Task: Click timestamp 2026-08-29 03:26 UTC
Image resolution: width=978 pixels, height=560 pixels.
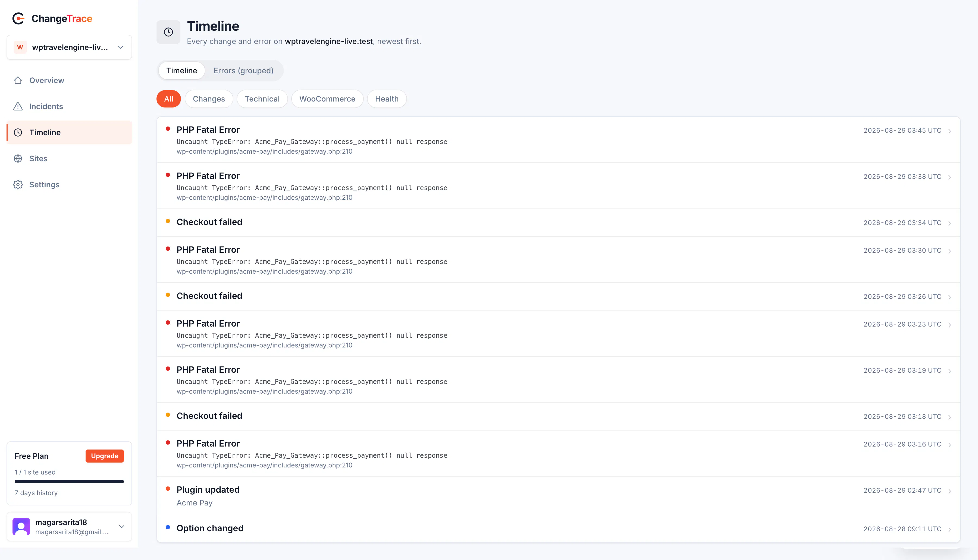Action: (902, 296)
